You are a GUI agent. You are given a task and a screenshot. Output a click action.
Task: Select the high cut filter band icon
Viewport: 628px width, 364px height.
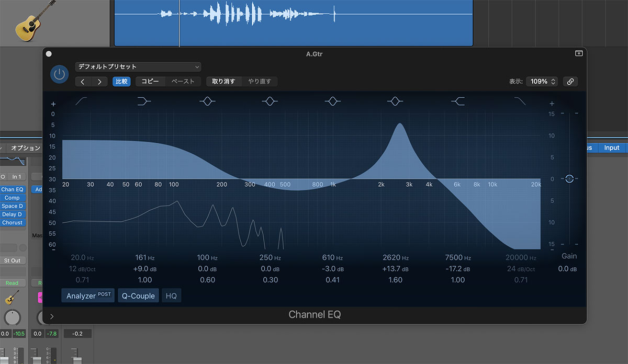point(520,101)
